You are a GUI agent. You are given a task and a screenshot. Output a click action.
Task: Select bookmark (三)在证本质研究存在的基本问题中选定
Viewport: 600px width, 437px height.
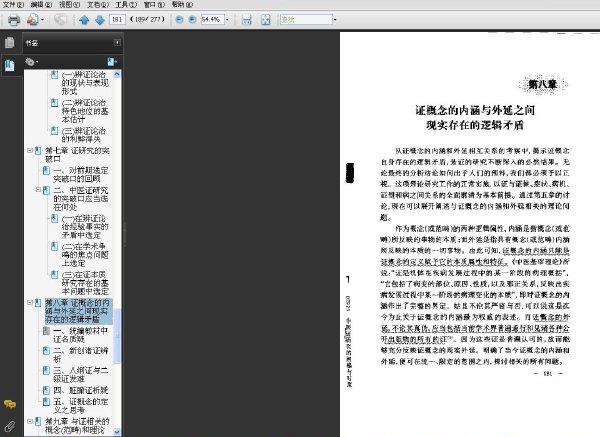85,283
